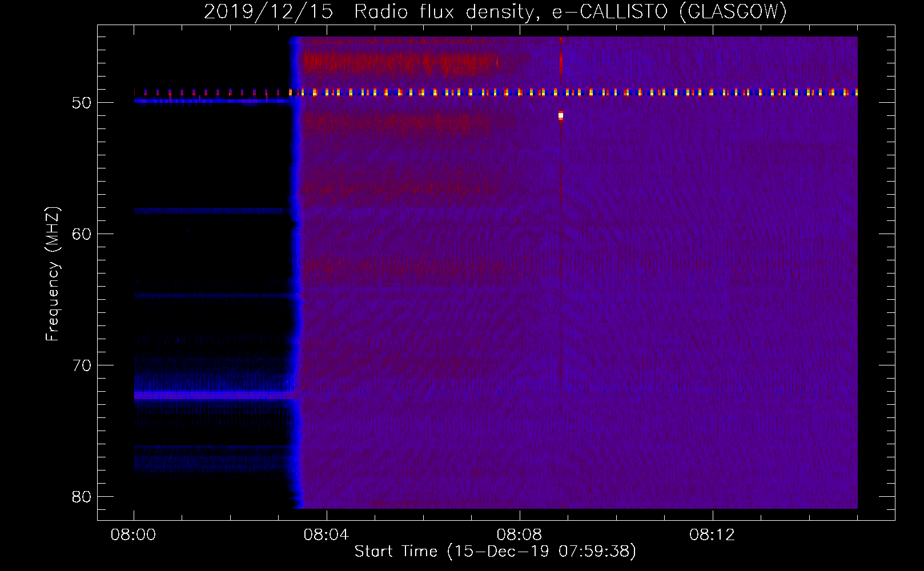Screen dimensions: 924x571
Task: Click the 08:12 time tick label
Action: 712,535
